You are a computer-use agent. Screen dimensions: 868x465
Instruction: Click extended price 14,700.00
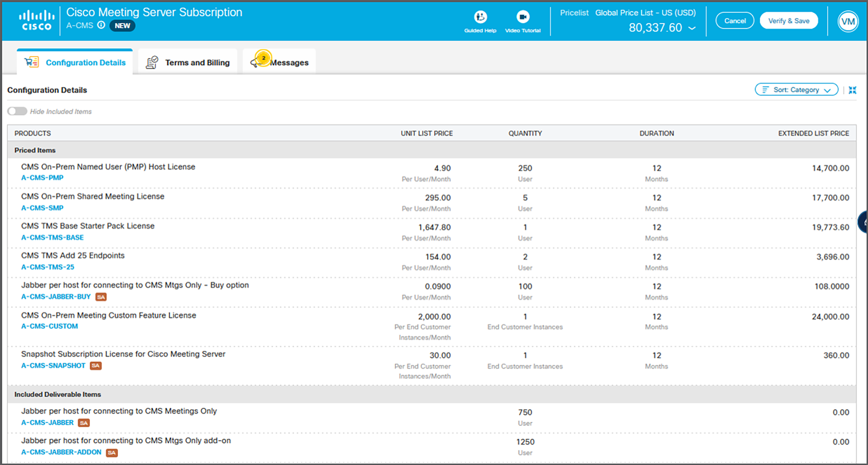(x=830, y=168)
